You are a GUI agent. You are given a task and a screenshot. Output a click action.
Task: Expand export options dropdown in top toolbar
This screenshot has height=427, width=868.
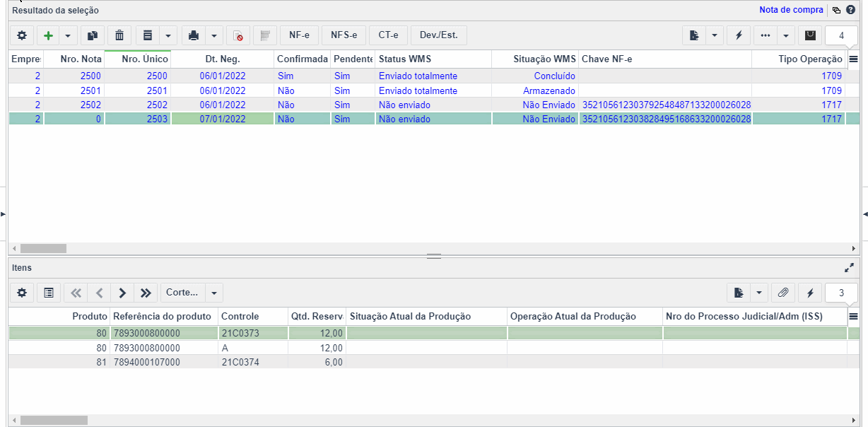pos(714,35)
